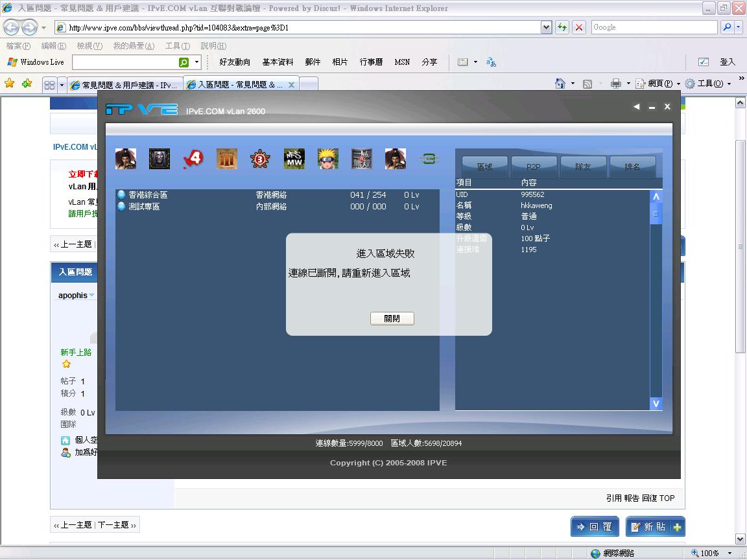Click the 三國無雙 game icon
747x560 pixels.
(x=362, y=159)
